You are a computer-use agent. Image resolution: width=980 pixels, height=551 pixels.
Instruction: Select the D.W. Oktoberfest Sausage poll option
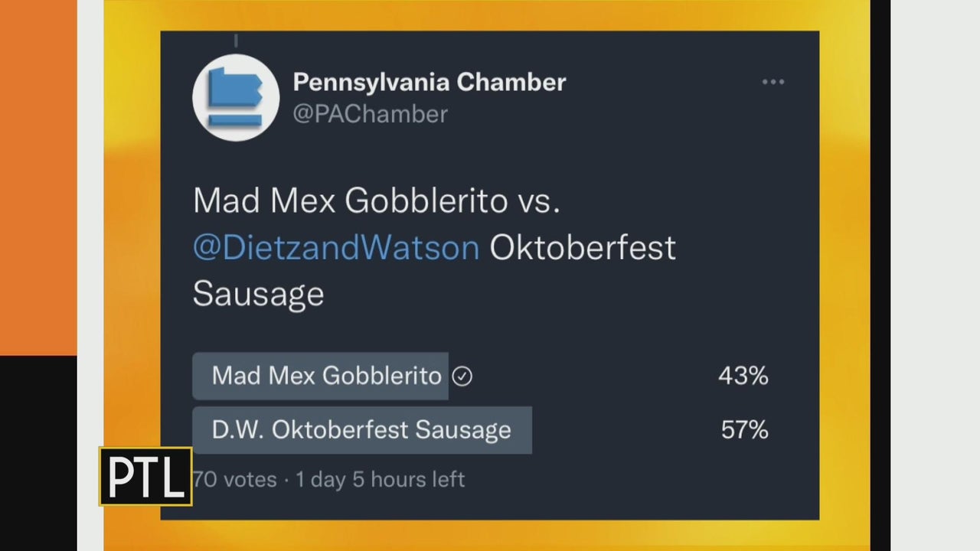[x=361, y=429]
